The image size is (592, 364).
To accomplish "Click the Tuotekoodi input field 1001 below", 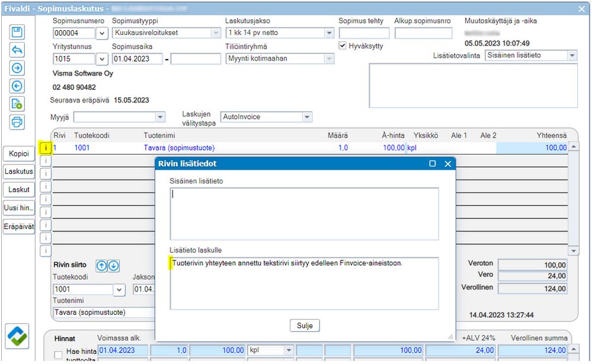I will pyautogui.click(x=83, y=289).
